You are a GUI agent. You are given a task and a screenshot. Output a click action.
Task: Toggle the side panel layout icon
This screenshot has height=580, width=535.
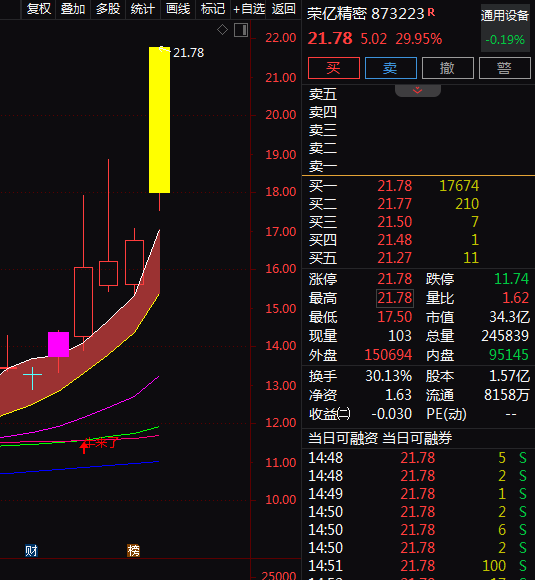tap(241, 30)
